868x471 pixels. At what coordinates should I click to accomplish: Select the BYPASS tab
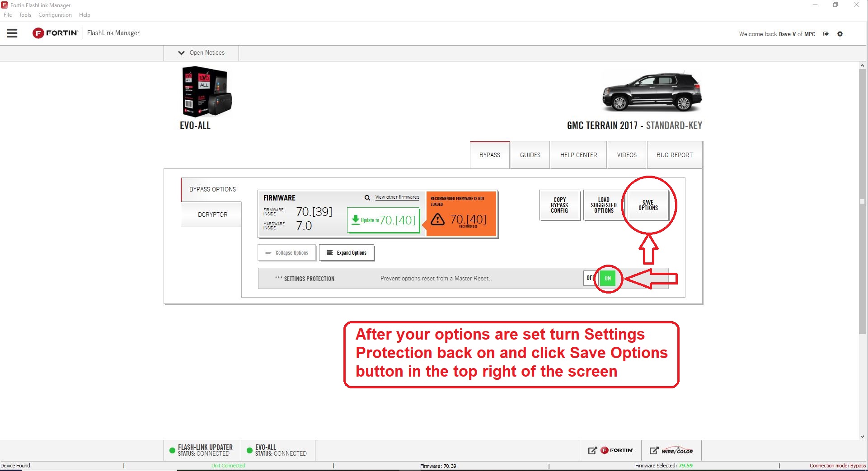click(x=490, y=155)
